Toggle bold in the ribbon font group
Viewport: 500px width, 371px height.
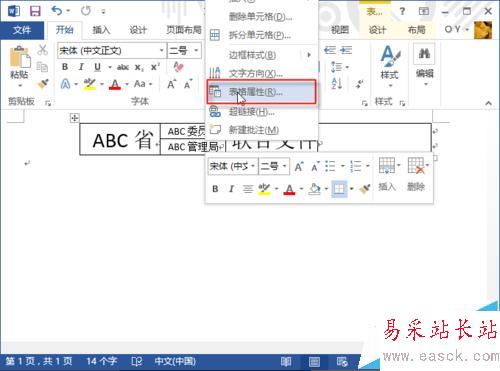65,67
